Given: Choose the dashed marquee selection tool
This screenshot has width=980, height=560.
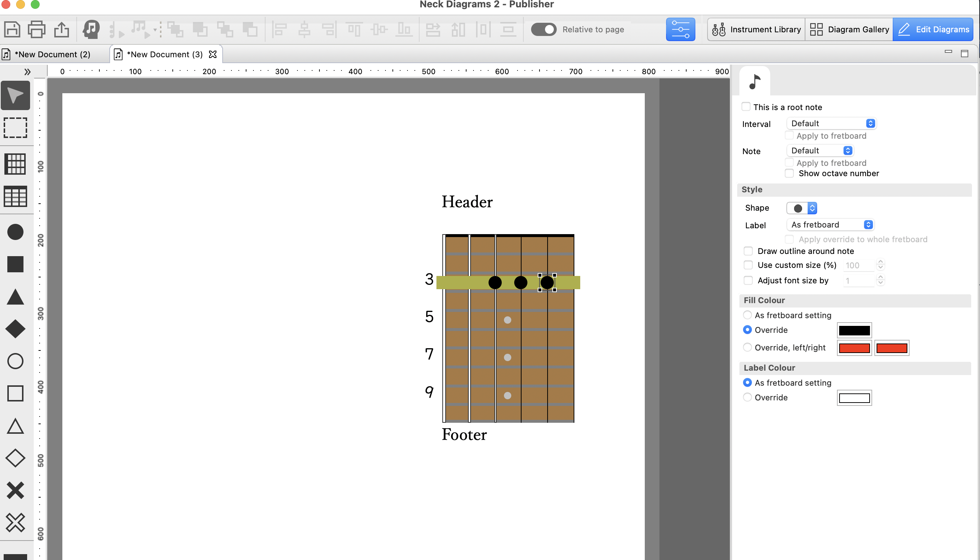Looking at the screenshot, I should [15, 128].
